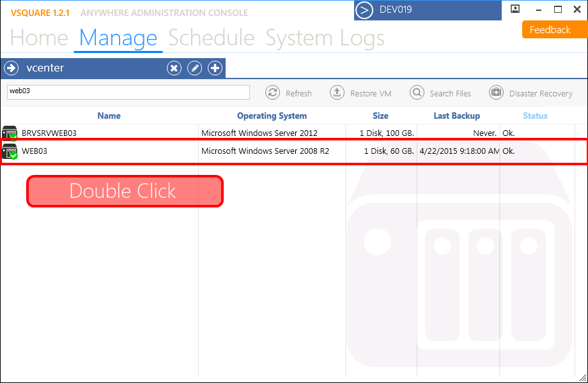This screenshot has width=588, height=383.
Task: Click the Ok. status of BRVSRVWEB03
Action: (509, 133)
